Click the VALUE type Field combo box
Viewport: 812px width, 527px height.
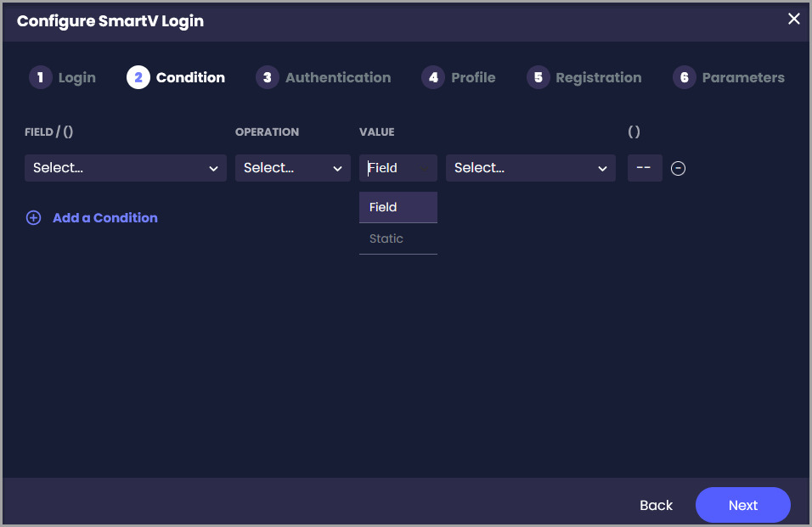(x=398, y=168)
